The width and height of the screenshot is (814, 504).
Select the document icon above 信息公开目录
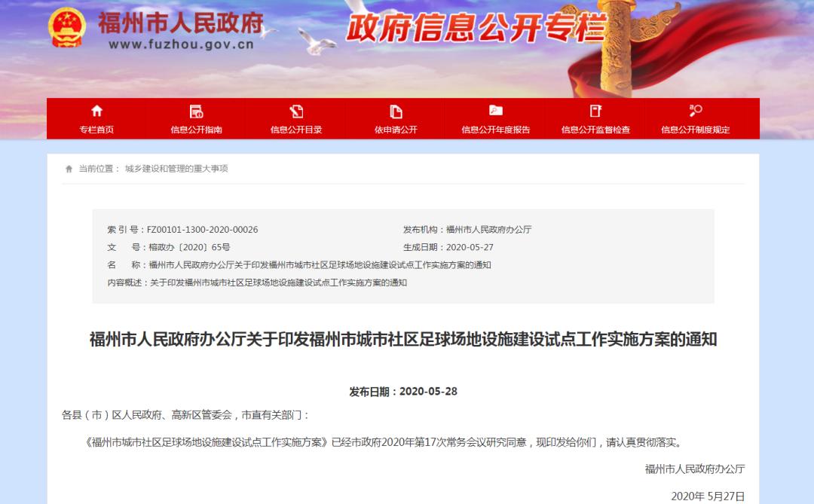click(295, 111)
